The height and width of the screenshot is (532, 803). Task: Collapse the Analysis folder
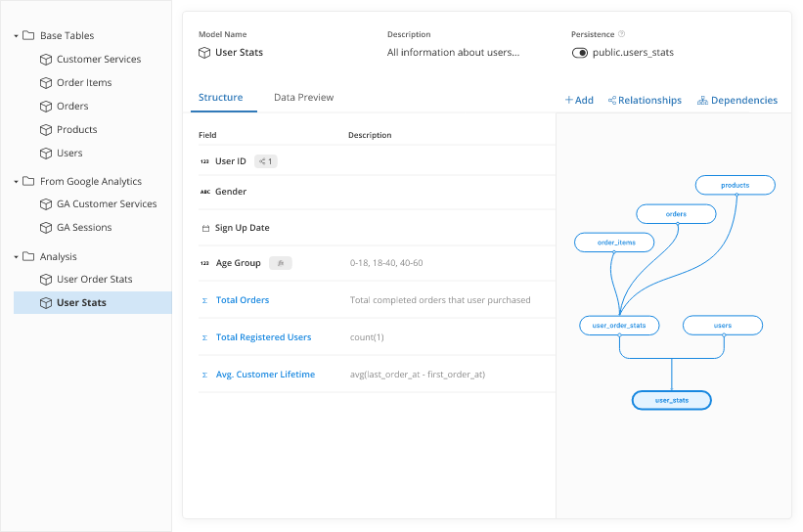(x=17, y=257)
